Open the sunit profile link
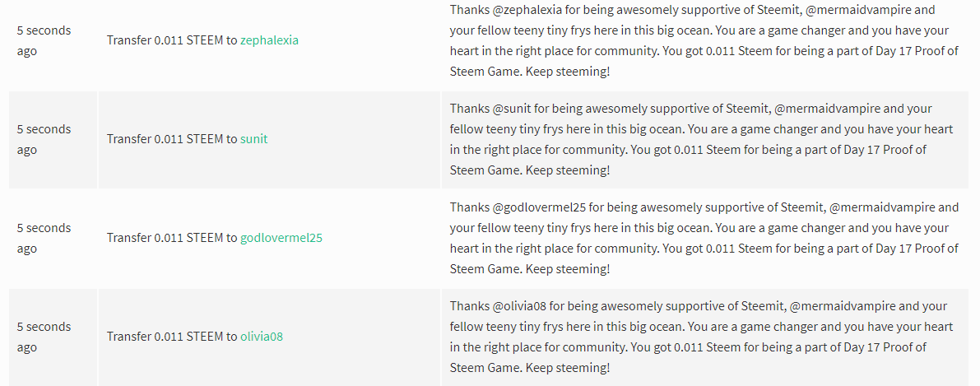Screen dimensions: 980x386 253,139
